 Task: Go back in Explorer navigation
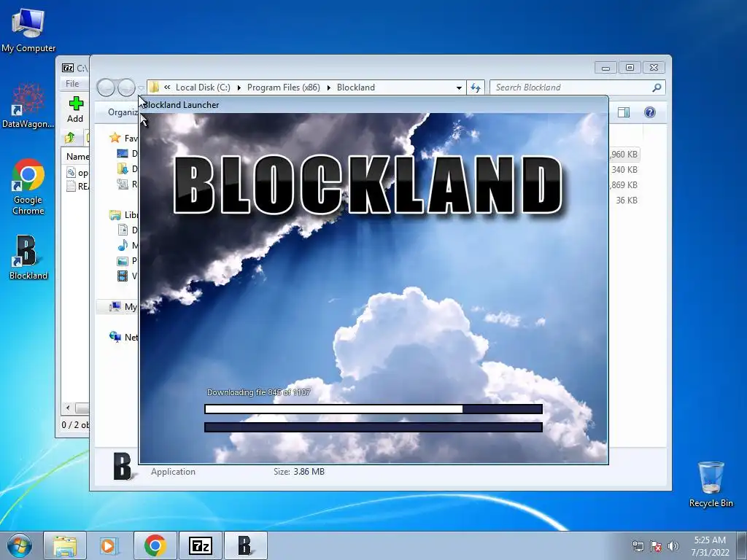pyautogui.click(x=106, y=87)
